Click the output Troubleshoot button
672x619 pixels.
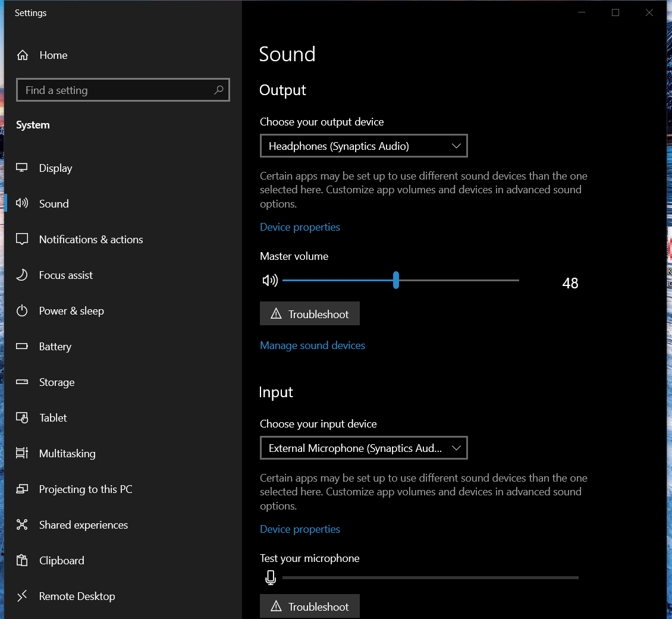click(309, 314)
